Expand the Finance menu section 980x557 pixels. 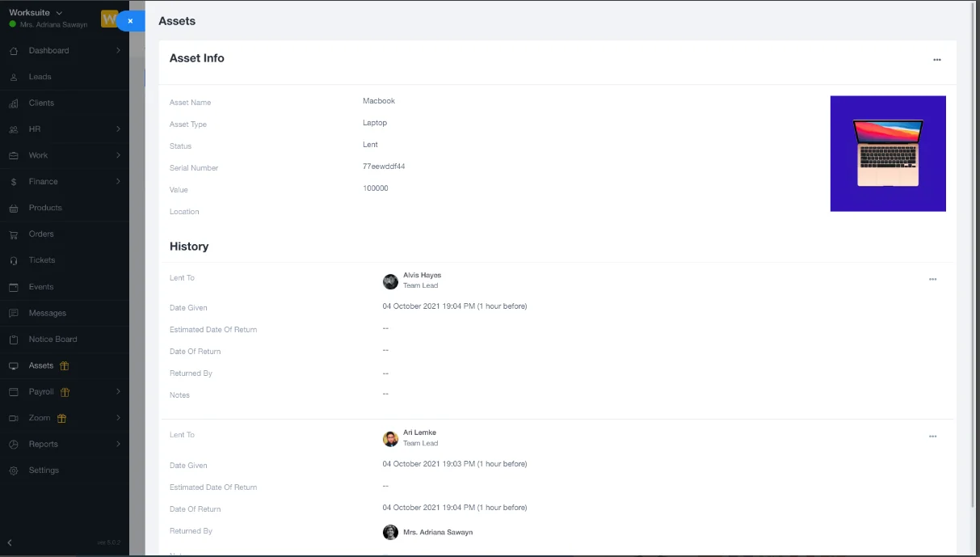(118, 182)
